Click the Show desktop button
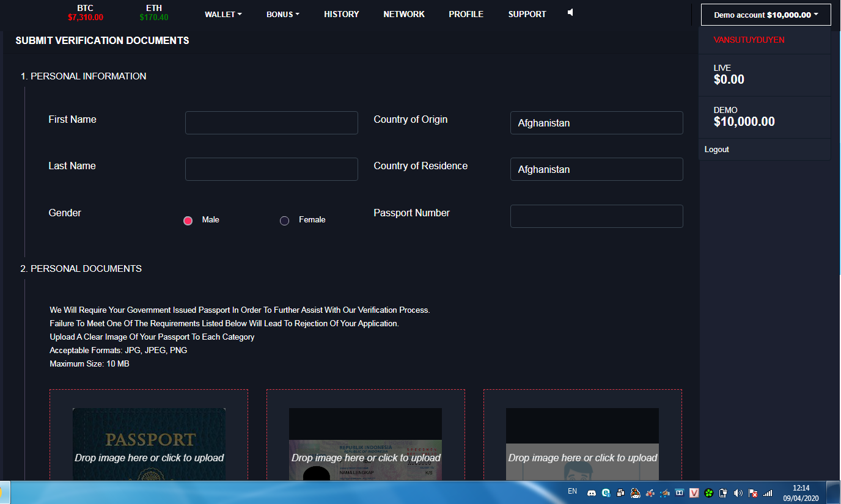The height and width of the screenshot is (504, 841). pos(834,492)
